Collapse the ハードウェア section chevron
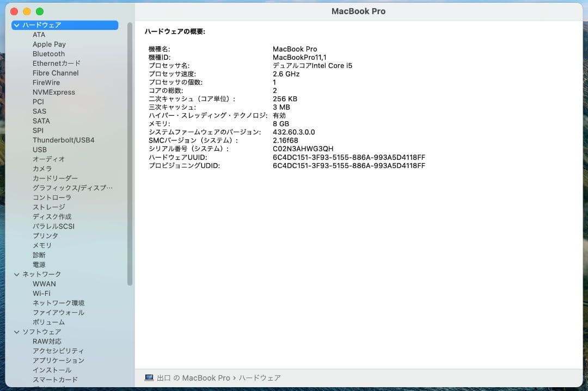Image resolution: width=588 pixels, height=391 pixels. click(16, 25)
